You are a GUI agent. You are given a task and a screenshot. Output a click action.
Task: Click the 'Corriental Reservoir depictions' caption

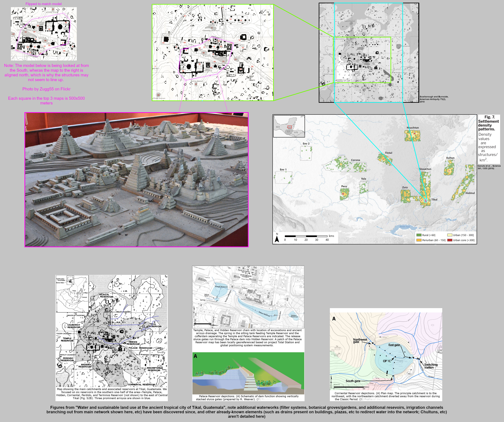coord(386,396)
